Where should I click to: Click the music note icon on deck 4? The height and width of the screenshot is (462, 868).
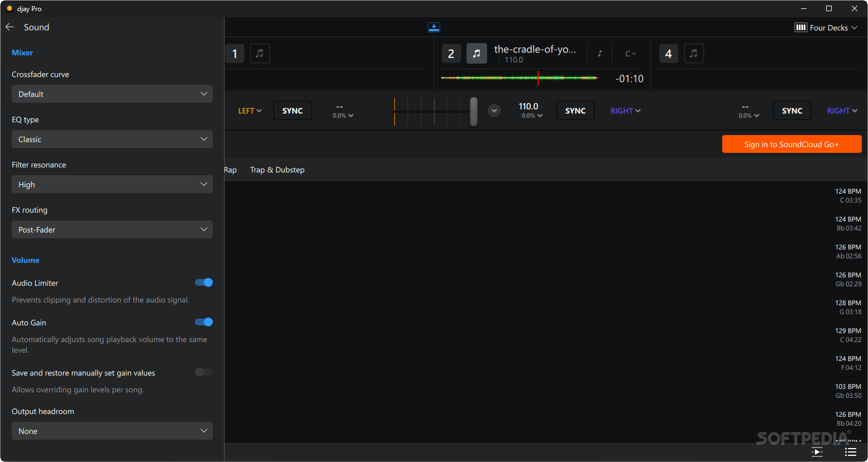tap(694, 53)
